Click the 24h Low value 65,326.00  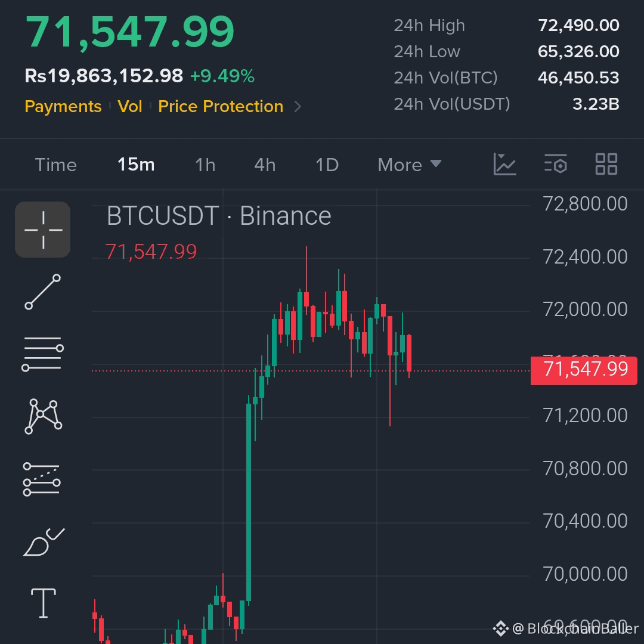(x=578, y=52)
